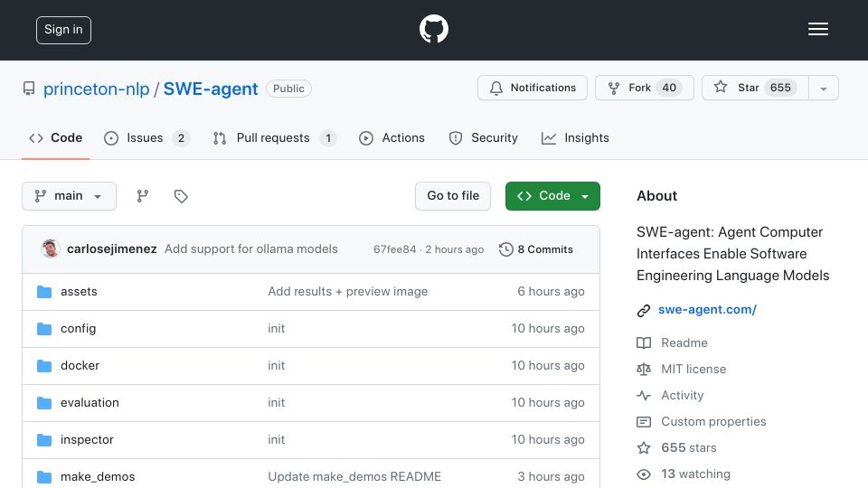Viewport: 868px width, 488px height.
Task: Open the inspector folder
Action: (87, 440)
